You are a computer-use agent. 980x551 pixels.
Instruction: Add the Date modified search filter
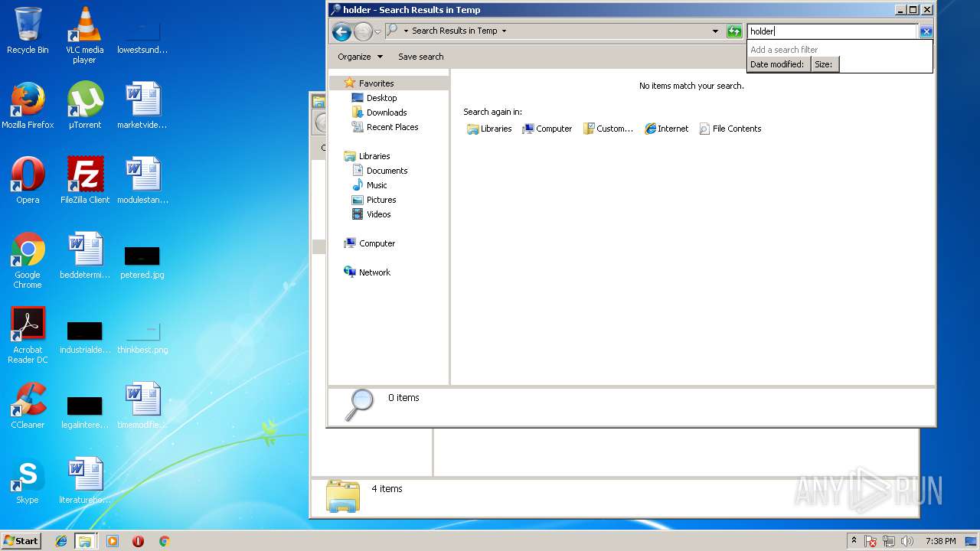(x=777, y=64)
